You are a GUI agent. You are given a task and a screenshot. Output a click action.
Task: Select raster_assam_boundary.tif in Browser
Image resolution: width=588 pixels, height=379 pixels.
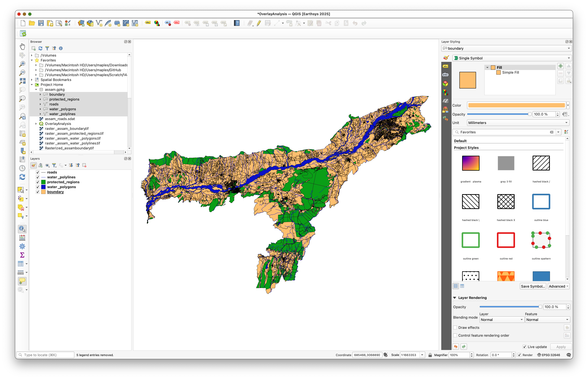(x=67, y=128)
